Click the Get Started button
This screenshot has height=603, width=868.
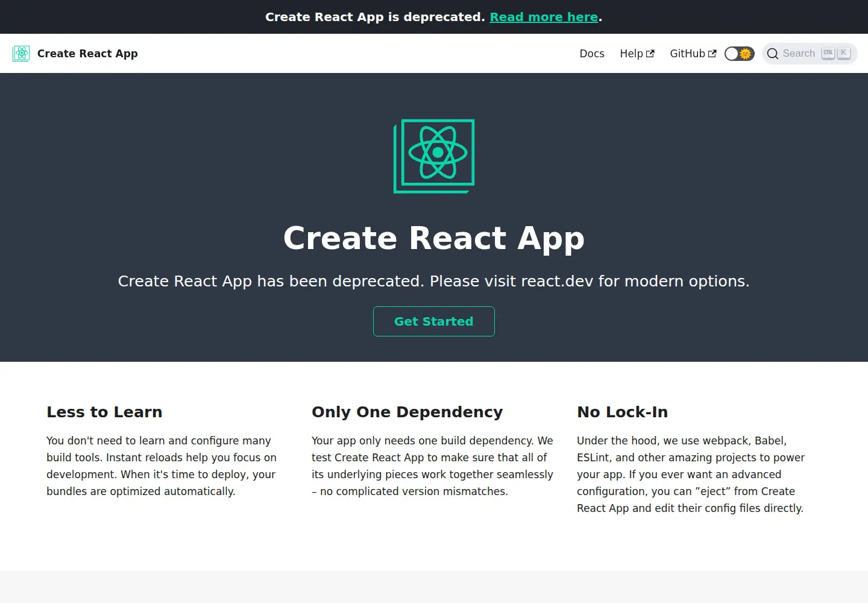[434, 321]
